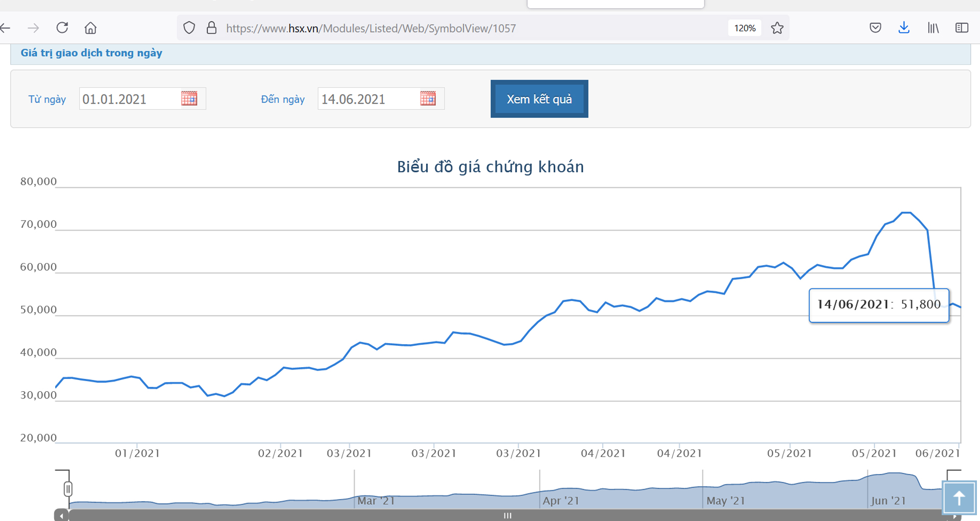Open the tracking protection shield icon

point(189,28)
